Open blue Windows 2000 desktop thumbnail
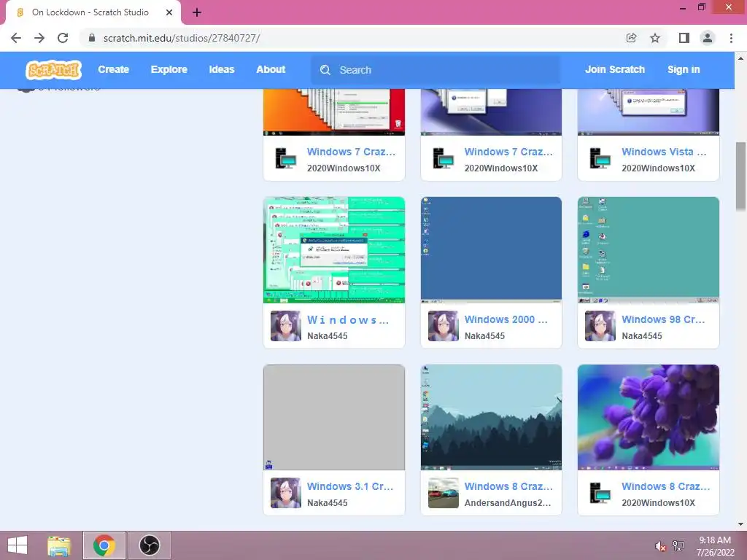 click(x=491, y=250)
